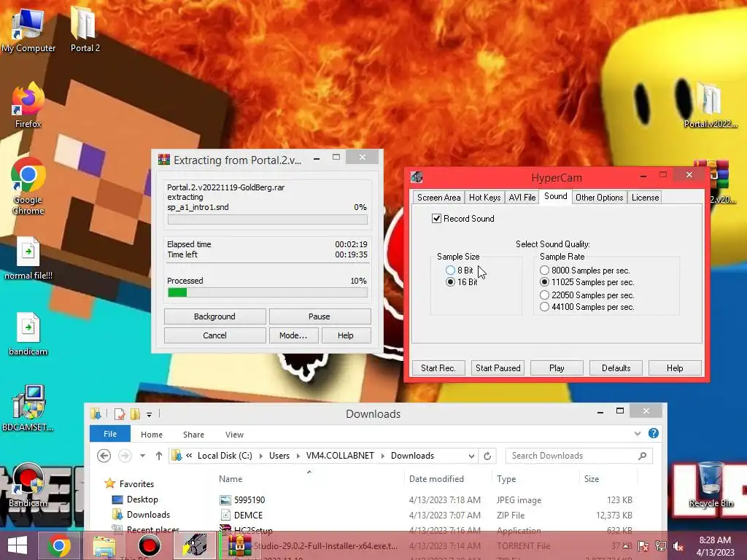
Task: Open the Windows Start button
Action: coord(18,545)
